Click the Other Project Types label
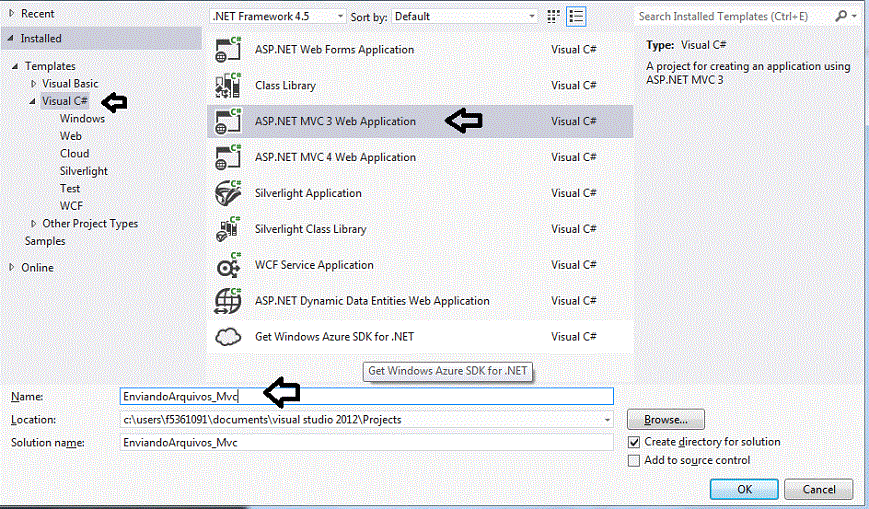The width and height of the screenshot is (869, 509). click(90, 223)
